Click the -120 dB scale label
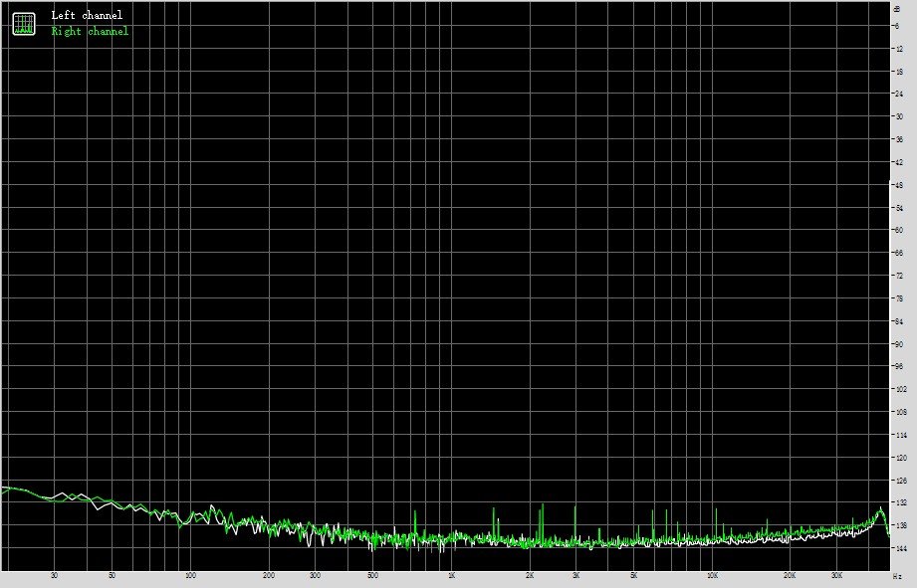This screenshot has height=588, width=917. pyautogui.click(x=899, y=459)
